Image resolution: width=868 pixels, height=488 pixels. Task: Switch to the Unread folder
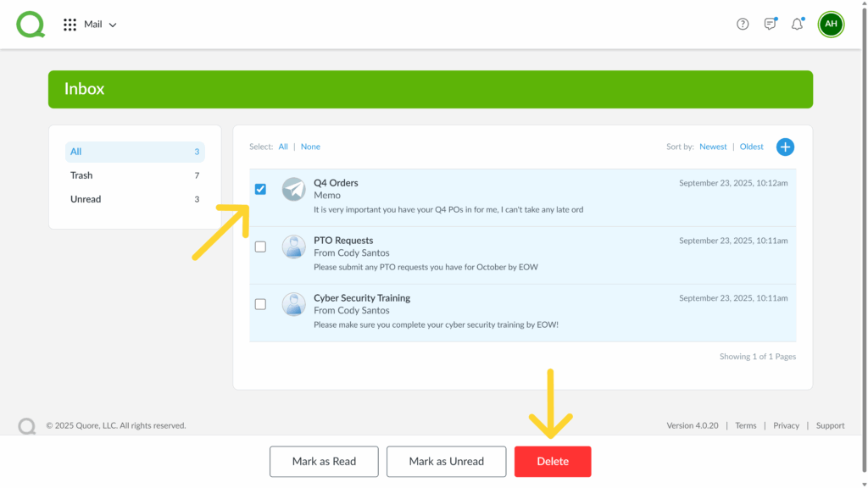[86, 199]
